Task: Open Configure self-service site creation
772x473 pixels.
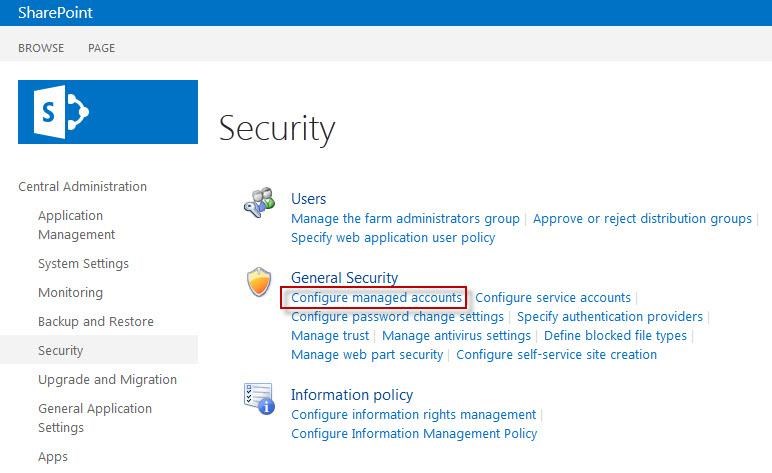Action: pyautogui.click(x=556, y=354)
